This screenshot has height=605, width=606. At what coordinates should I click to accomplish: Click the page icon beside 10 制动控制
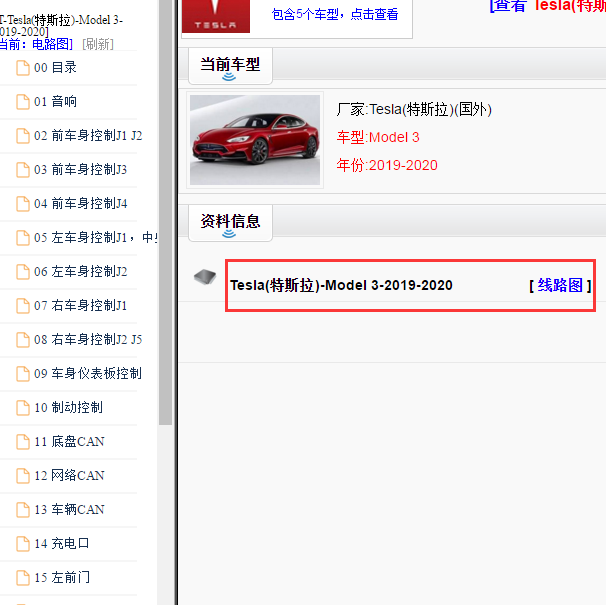tap(23, 408)
